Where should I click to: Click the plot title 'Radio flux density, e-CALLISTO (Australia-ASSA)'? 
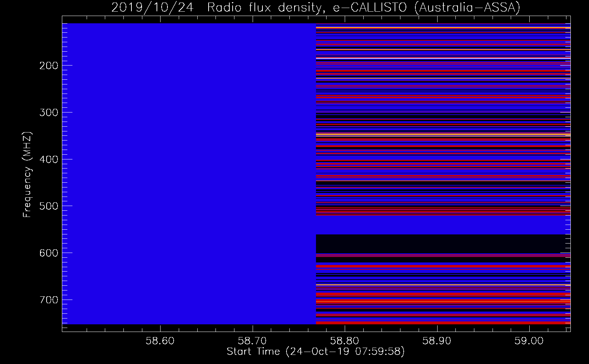click(364, 7)
